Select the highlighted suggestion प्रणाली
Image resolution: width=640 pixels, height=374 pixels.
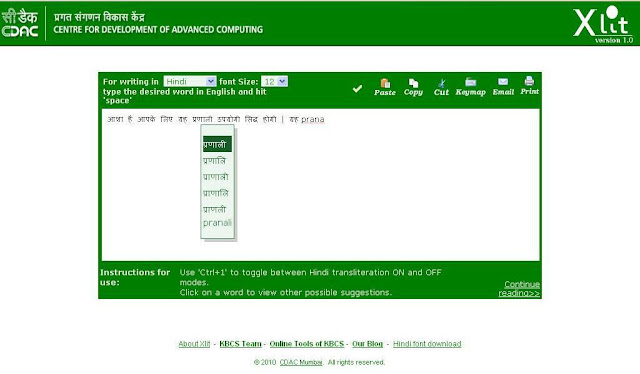[217, 144]
